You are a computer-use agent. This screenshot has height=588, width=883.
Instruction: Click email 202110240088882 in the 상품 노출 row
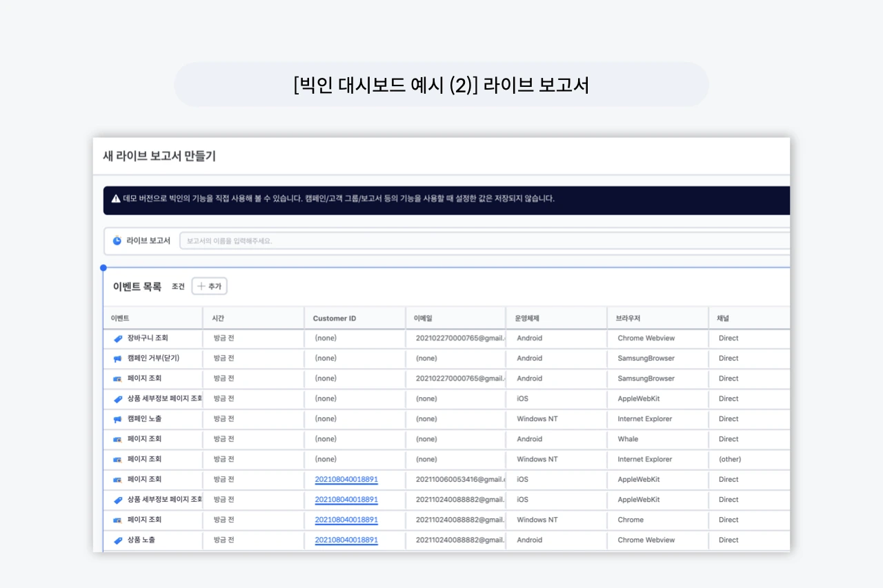click(460, 540)
